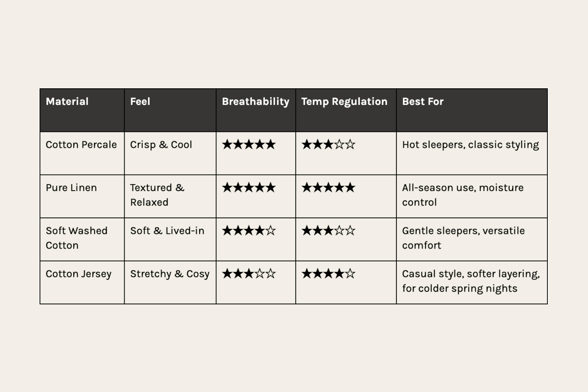Select the Cotton Percale material cell
The height and width of the screenshot is (392, 588).
pos(81,145)
